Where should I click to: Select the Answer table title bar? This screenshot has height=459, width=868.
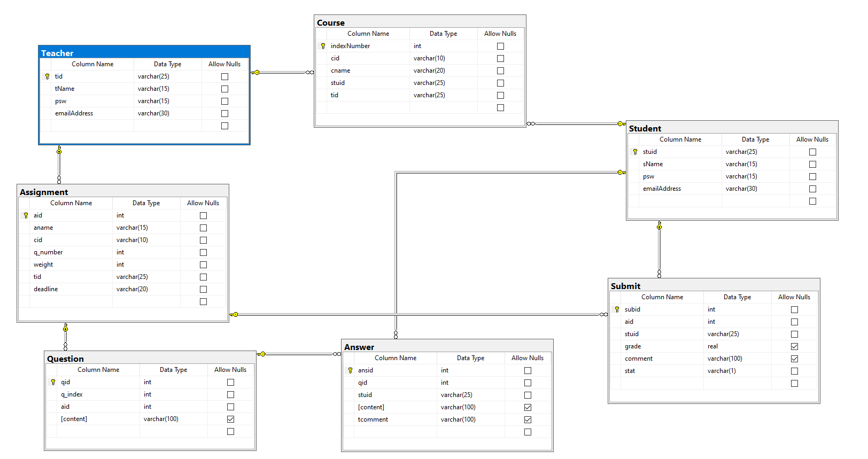447,347
